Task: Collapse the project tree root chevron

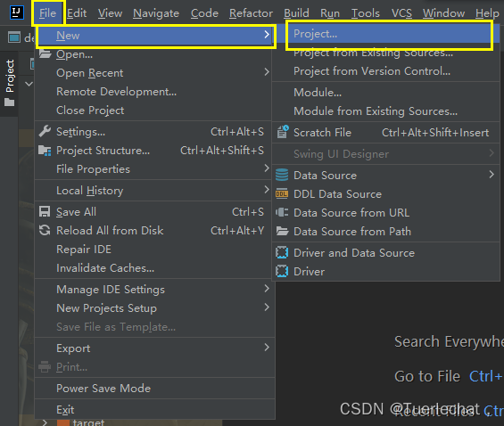Action: point(29,84)
